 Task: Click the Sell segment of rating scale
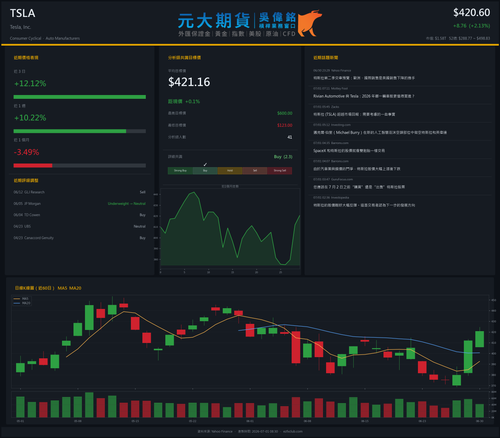(255, 171)
